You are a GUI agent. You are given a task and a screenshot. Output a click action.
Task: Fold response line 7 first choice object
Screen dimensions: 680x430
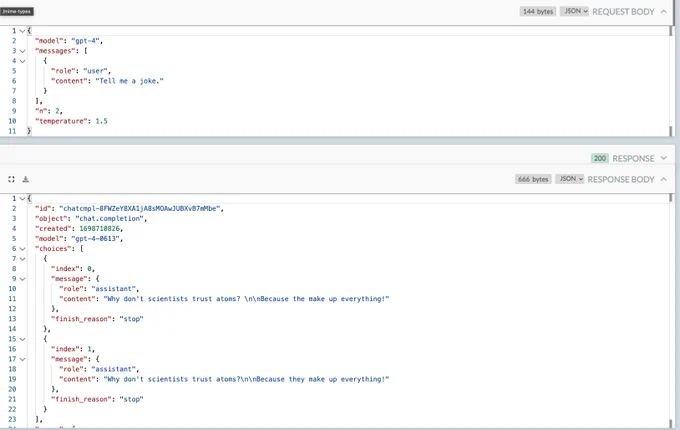click(x=22, y=259)
